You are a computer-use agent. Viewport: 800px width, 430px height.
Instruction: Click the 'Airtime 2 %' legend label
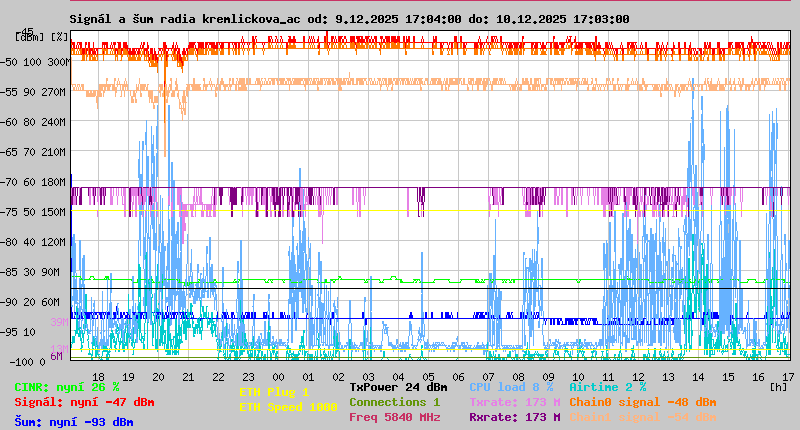[x=608, y=387]
